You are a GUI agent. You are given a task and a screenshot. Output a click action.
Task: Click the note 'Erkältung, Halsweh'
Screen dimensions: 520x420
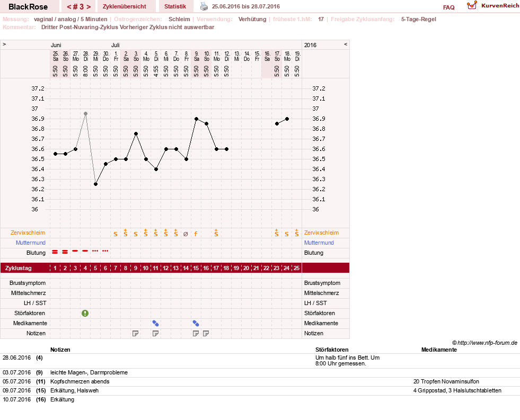75,390
